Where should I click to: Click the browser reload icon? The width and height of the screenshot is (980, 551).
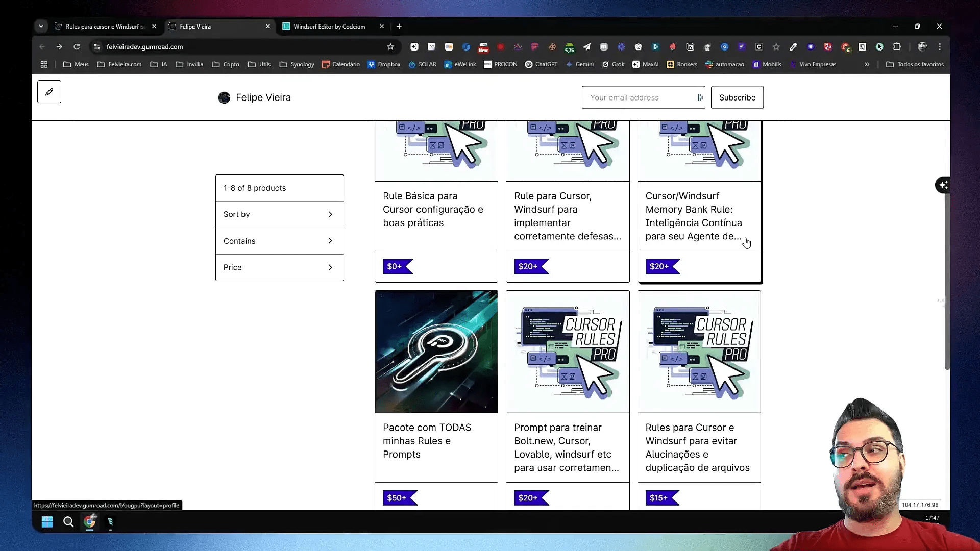77,46
